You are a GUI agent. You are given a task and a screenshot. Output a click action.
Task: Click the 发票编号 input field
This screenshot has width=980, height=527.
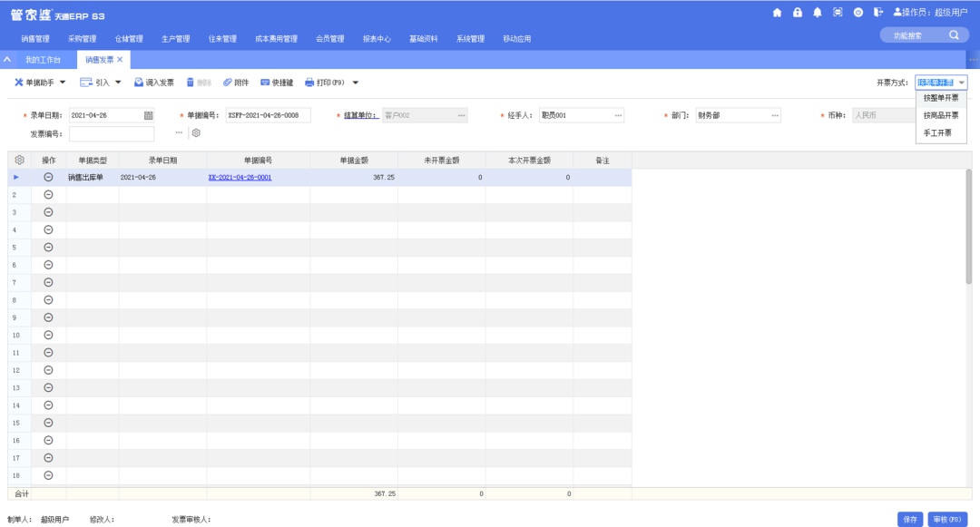pos(111,133)
